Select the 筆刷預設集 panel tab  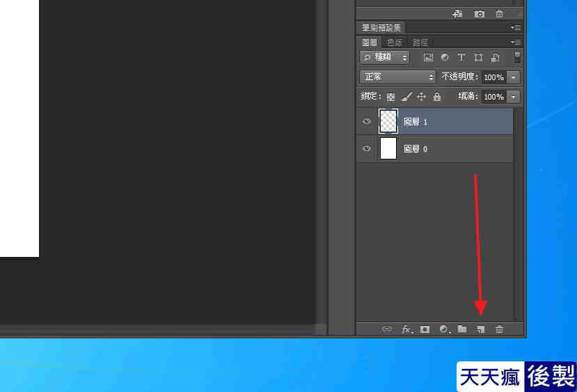pos(381,28)
